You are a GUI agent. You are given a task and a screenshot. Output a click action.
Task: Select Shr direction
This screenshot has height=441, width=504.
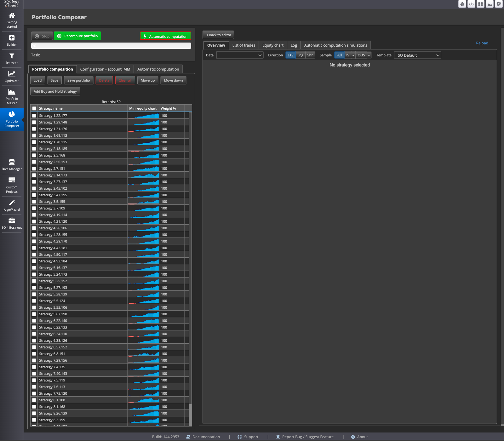click(x=310, y=55)
